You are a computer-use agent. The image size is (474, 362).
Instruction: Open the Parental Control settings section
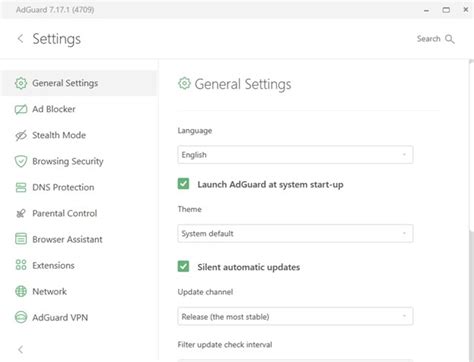click(x=79, y=213)
